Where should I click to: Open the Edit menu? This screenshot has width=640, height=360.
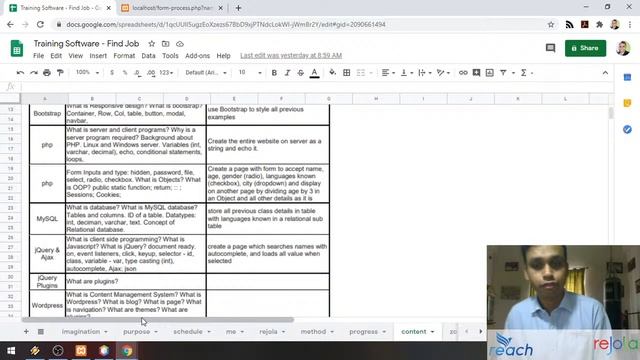56,56
